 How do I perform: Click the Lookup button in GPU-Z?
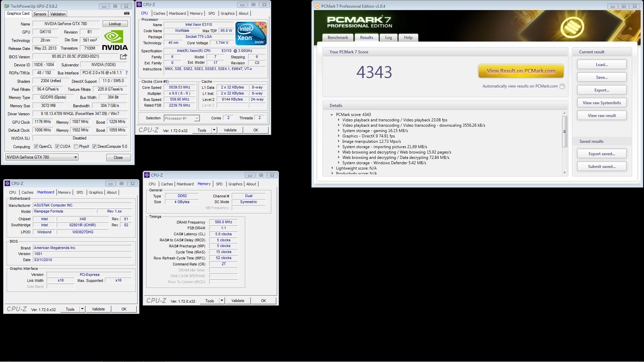pyautogui.click(x=115, y=24)
